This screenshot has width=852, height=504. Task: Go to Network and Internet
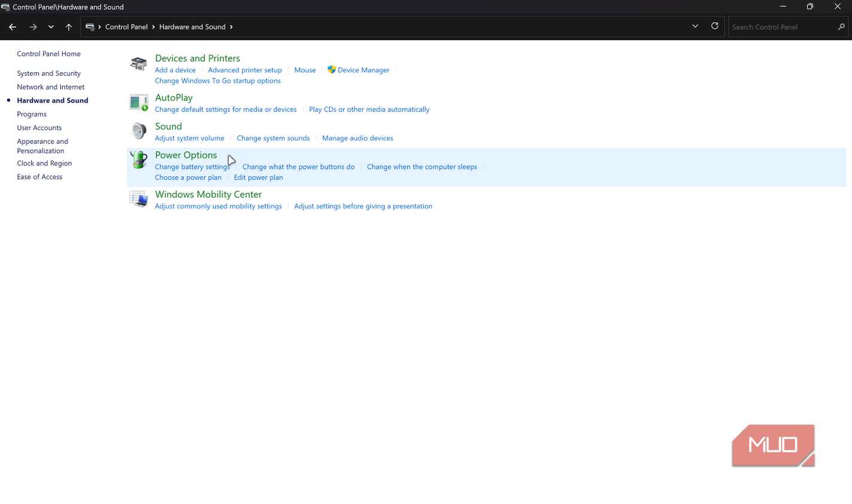(51, 87)
